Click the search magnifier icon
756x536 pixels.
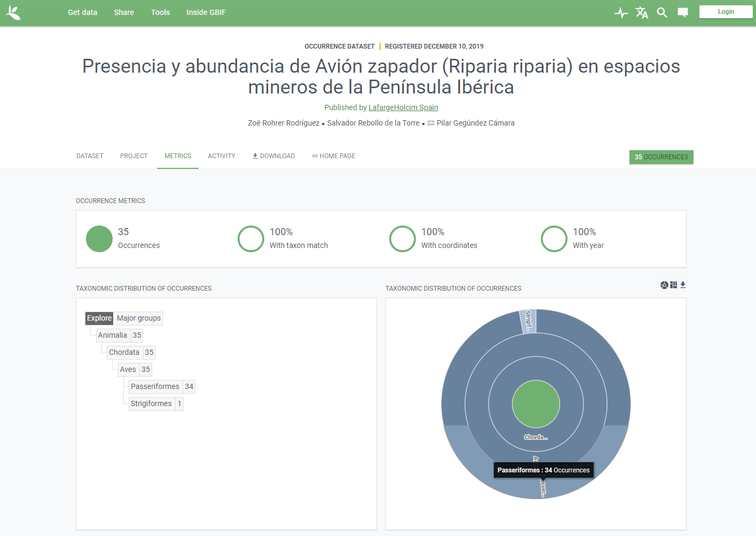(x=662, y=13)
